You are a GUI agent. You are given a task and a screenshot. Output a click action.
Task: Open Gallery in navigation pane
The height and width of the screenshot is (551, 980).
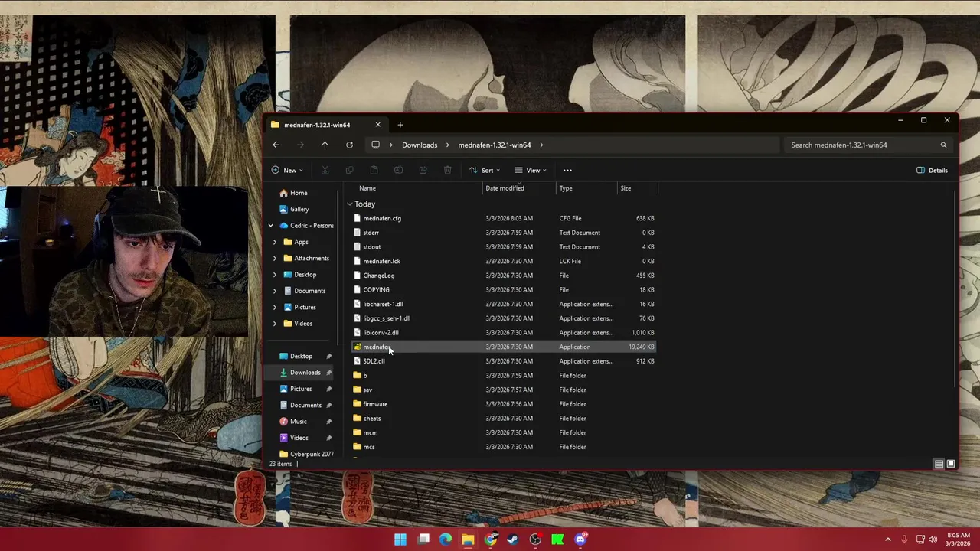click(299, 209)
